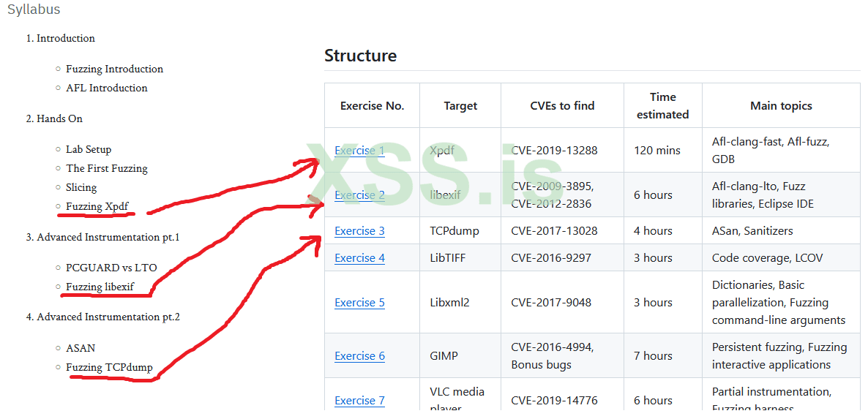This screenshot has width=868, height=419.
Task: Click the Syllabus heading
Action: click(34, 10)
